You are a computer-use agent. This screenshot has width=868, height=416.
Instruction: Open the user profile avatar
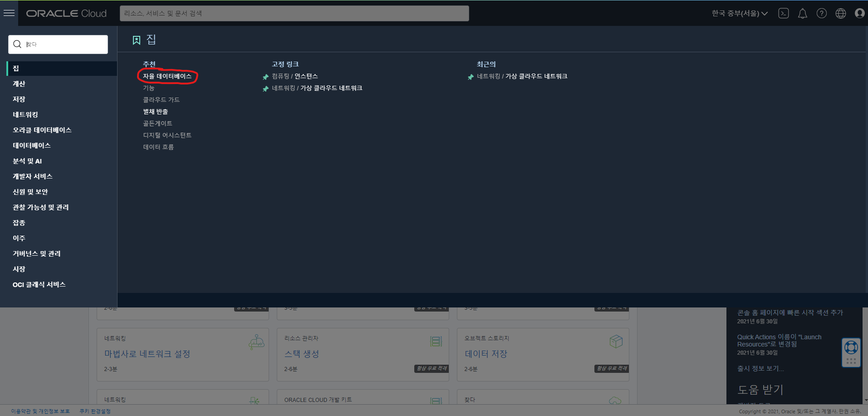tap(860, 13)
